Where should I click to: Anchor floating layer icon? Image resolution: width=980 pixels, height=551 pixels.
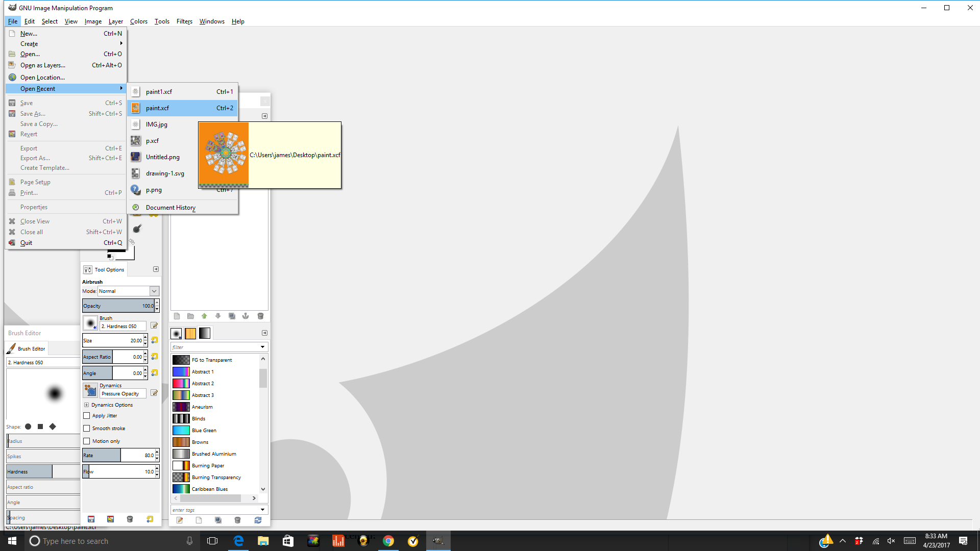(x=246, y=316)
